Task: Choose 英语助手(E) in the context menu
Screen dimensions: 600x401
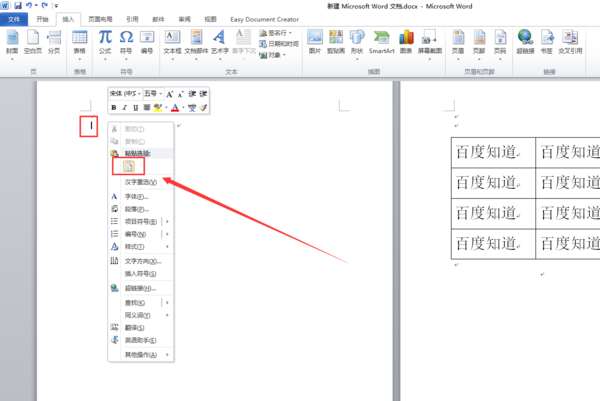Action: tap(140, 341)
